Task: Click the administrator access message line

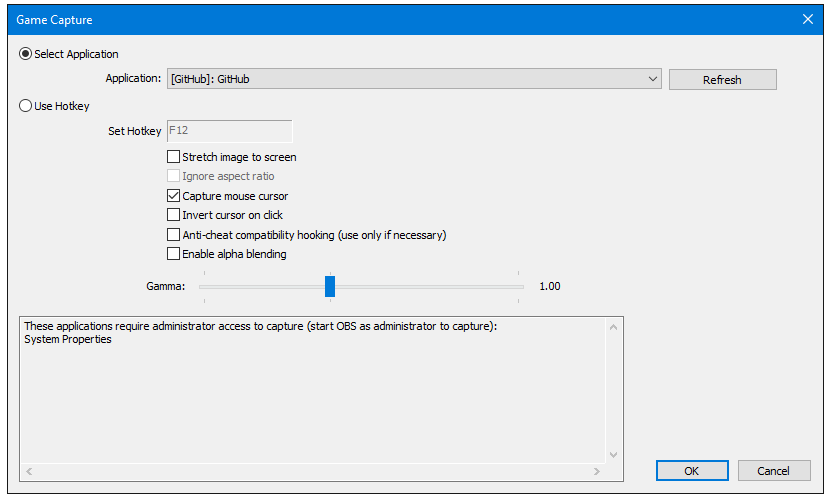Action: click(260, 326)
